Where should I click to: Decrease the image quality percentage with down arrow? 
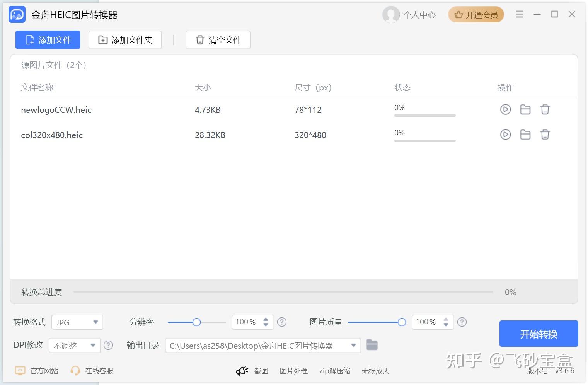tap(446, 325)
